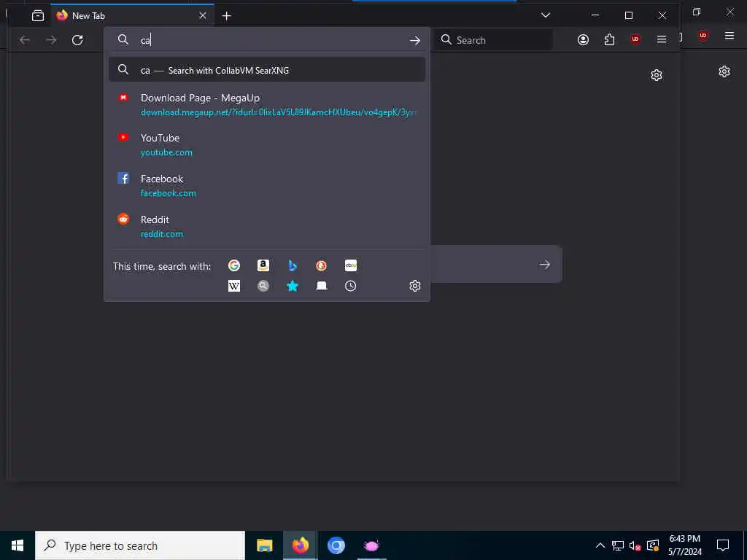The width and height of the screenshot is (747, 560).
Task: Open the background window's hamburger menu
Action: coord(729,36)
